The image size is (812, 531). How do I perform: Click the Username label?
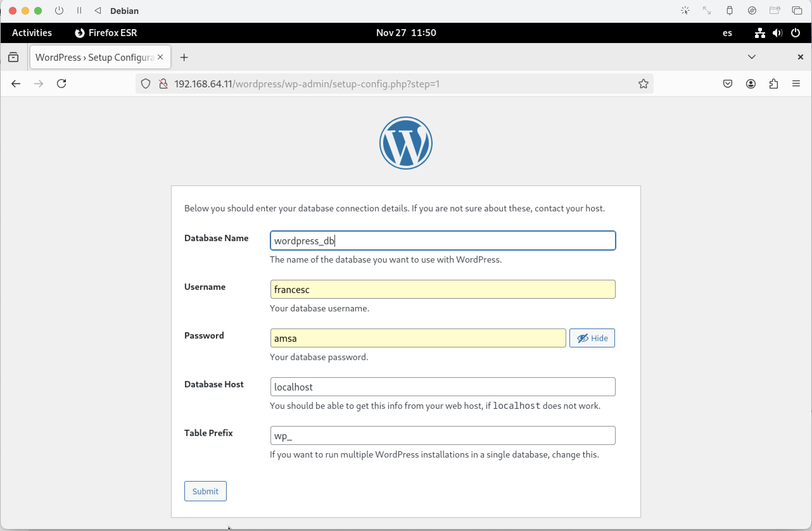point(205,287)
